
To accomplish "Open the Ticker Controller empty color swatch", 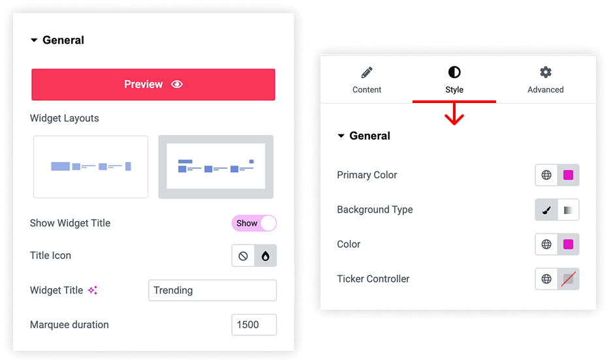I will [569, 279].
